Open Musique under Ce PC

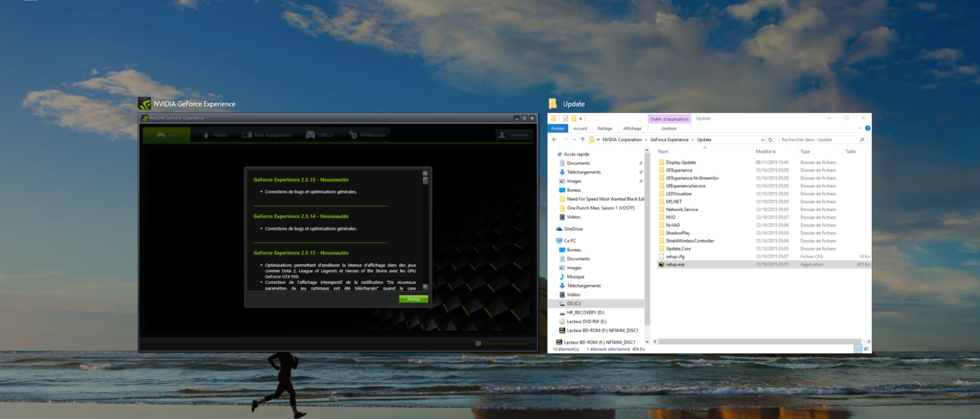572,277
